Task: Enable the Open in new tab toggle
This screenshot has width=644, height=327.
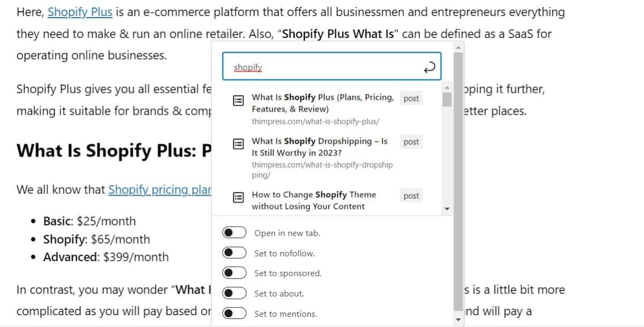Action: tap(235, 232)
